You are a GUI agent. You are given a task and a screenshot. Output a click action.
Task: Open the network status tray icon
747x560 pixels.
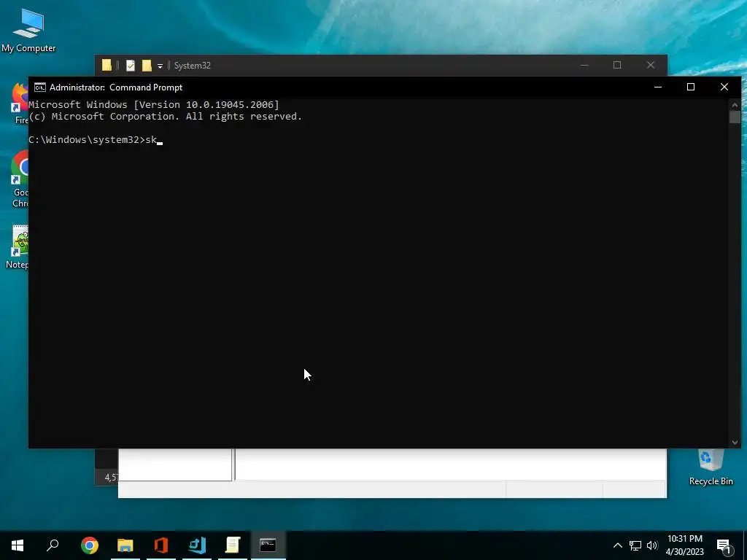coord(635,545)
